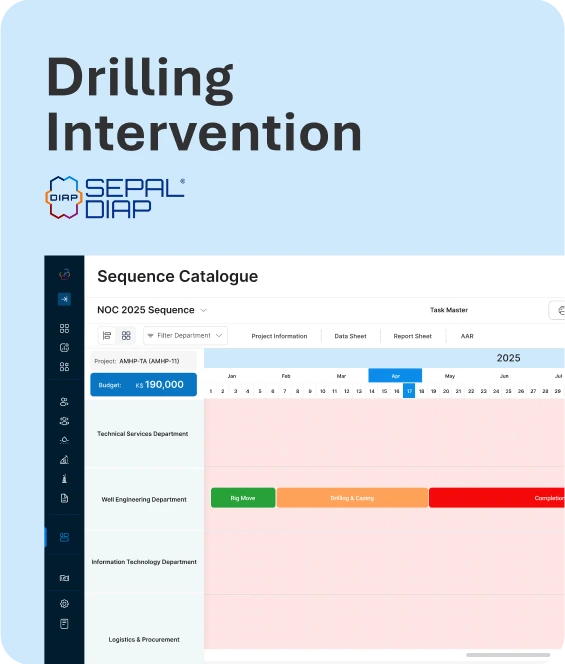565x664 pixels.
Task: Select the orange Drilling & Casing bar
Action: tap(352, 498)
